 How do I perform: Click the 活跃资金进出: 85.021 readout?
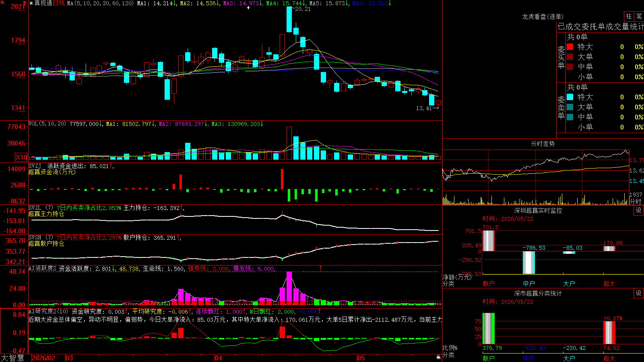(x=79, y=166)
